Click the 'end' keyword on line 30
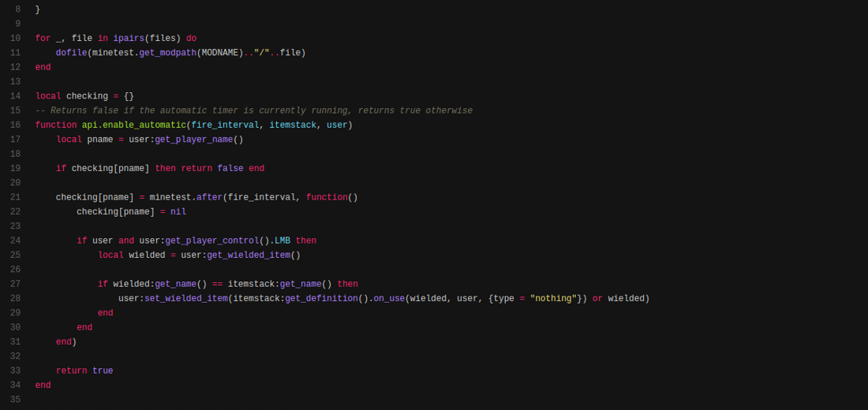The image size is (868, 410). click(x=84, y=327)
